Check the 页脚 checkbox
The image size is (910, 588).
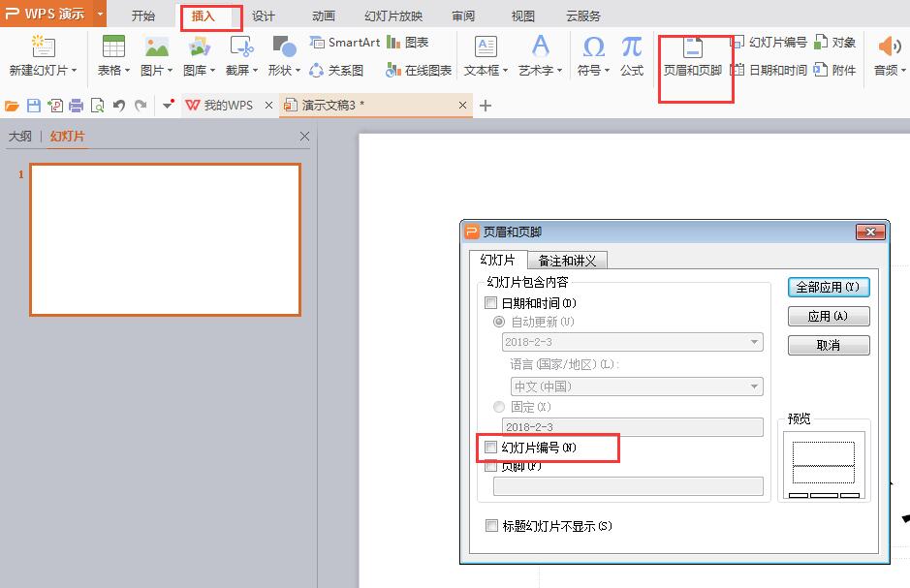coord(491,466)
